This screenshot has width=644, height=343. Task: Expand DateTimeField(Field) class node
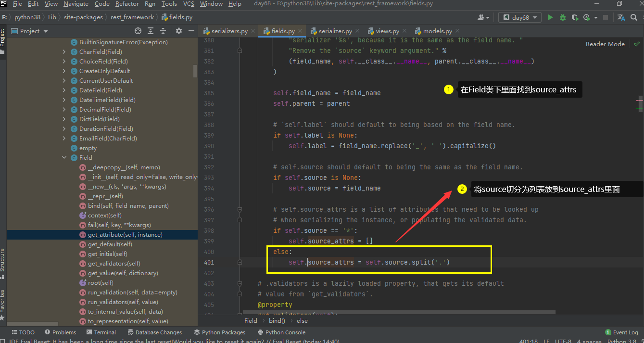click(64, 100)
